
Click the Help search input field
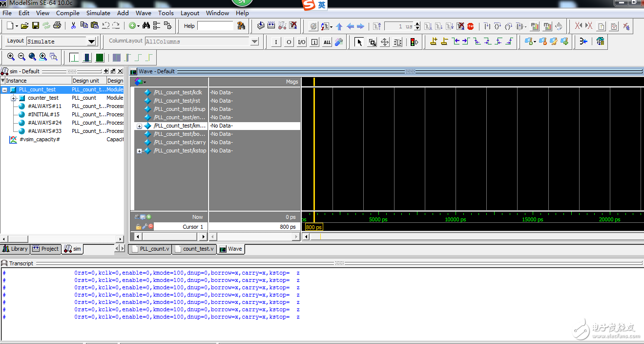[x=215, y=26]
